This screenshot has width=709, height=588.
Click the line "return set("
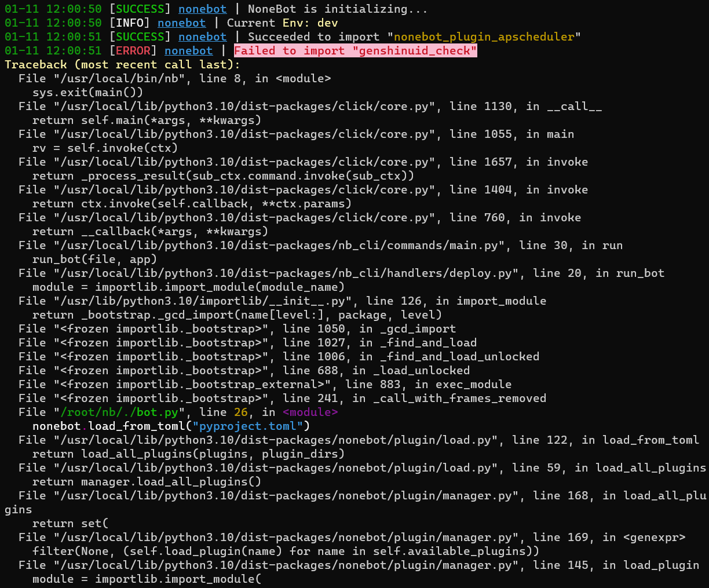[70, 523]
